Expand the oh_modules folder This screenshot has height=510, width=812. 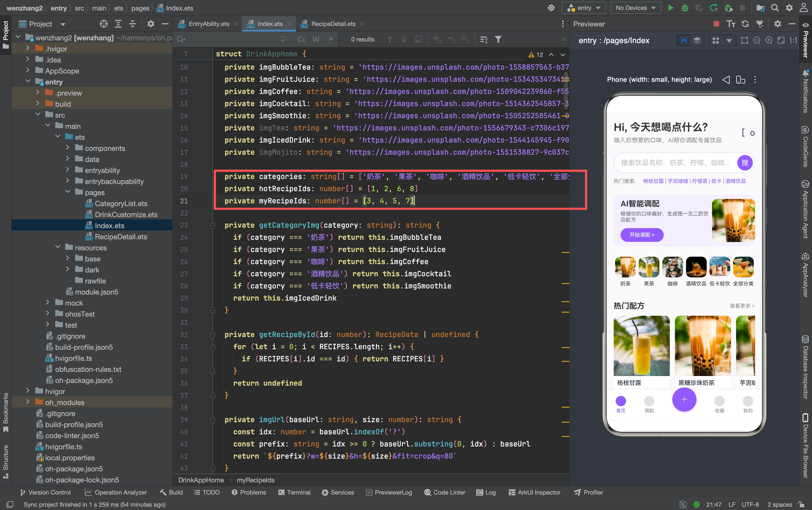pyautogui.click(x=28, y=402)
